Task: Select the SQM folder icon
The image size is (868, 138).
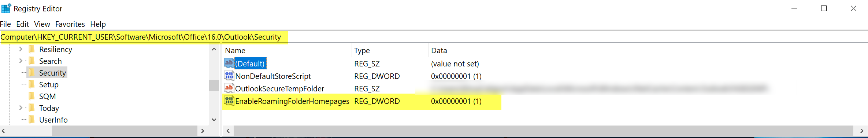Action: (x=32, y=96)
